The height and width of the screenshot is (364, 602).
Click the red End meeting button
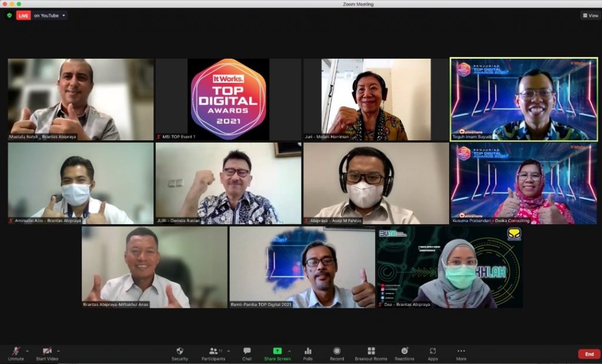pyautogui.click(x=589, y=354)
